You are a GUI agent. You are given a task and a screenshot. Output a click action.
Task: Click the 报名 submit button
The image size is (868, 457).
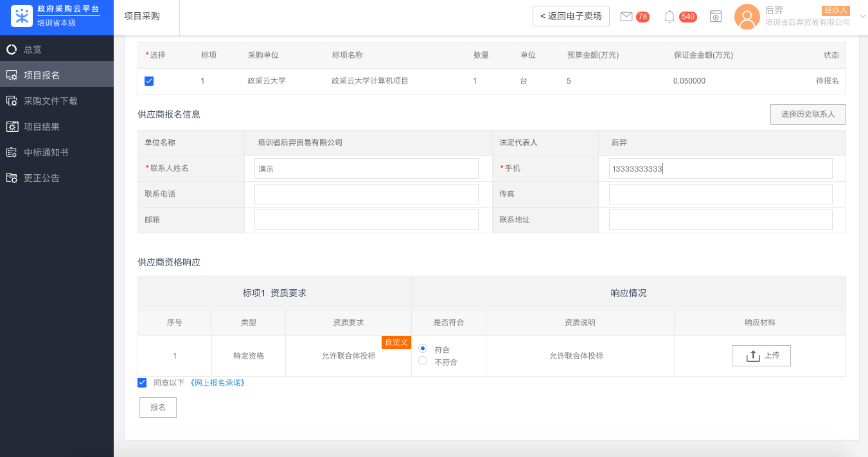point(158,408)
